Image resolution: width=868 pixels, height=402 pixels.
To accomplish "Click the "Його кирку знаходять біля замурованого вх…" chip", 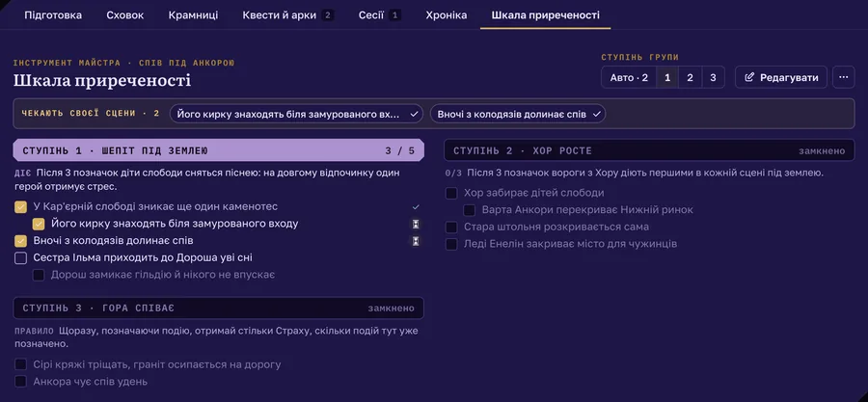I will [x=297, y=115].
